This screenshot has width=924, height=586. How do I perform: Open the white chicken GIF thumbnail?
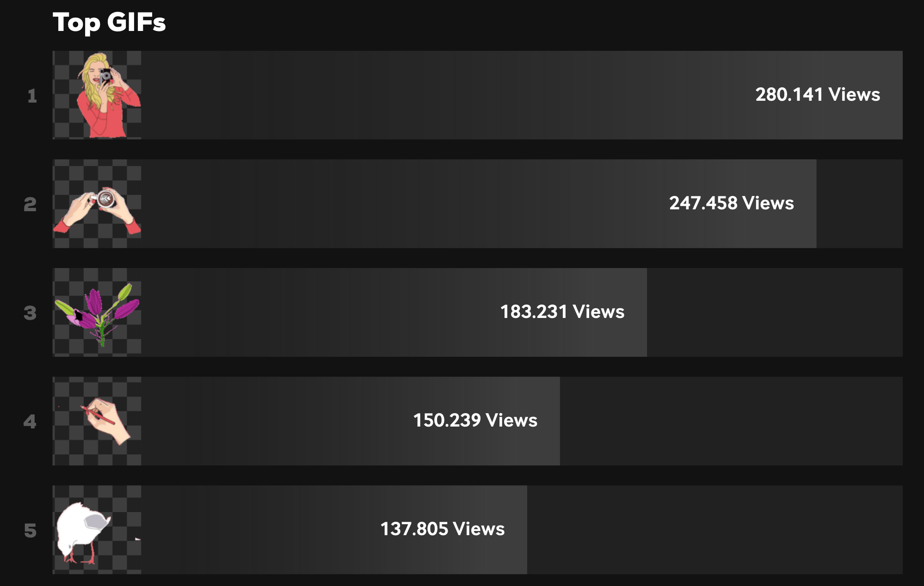(x=97, y=530)
